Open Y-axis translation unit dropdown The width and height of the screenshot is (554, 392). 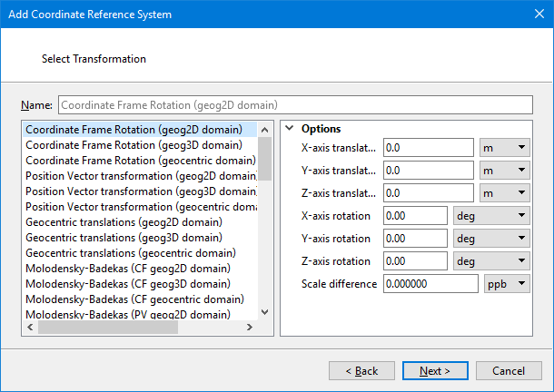tap(504, 170)
